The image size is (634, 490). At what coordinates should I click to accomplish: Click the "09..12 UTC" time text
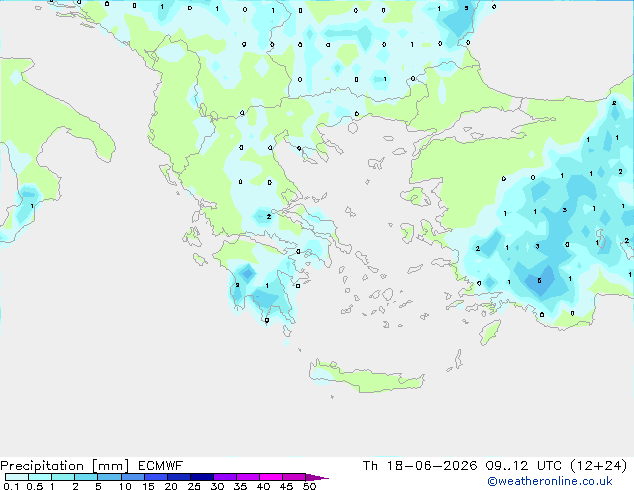[523, 466]
